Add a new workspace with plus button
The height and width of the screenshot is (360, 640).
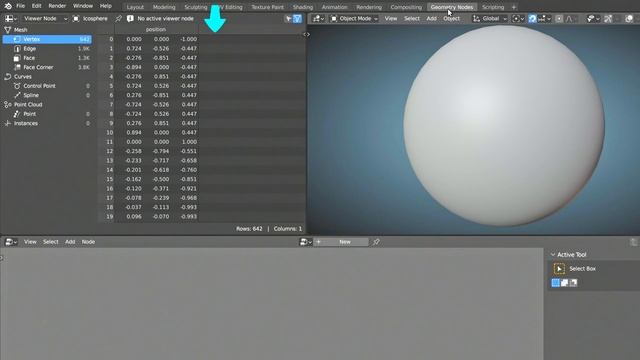tap(514, 7)
